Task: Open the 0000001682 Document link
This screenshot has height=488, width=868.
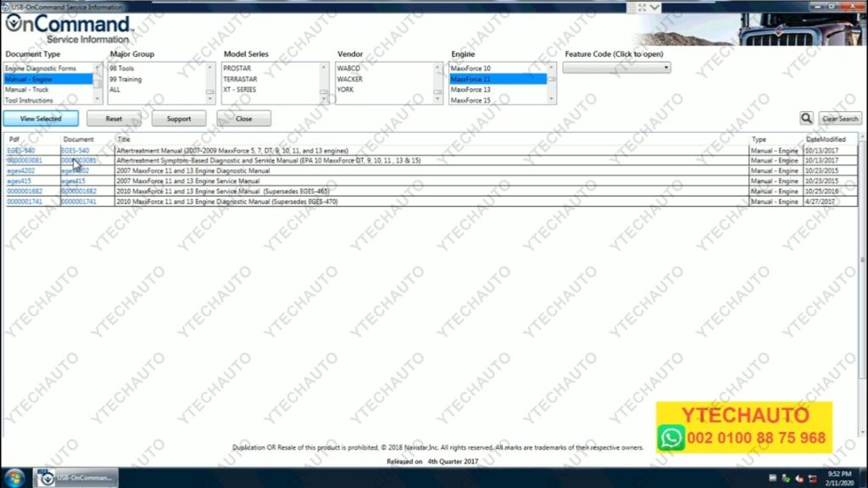Action: tap(79, 191)
